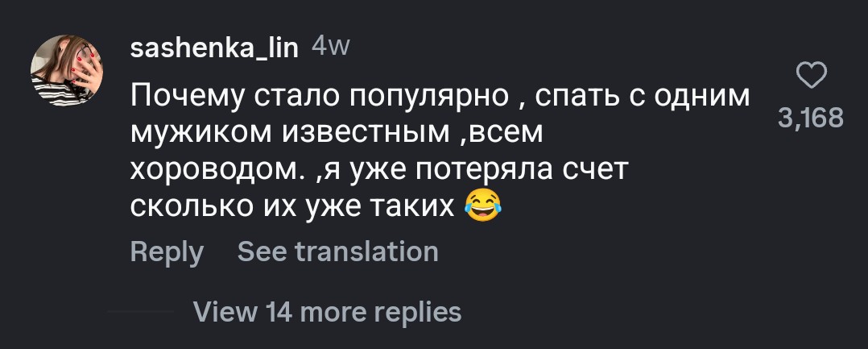Like the comment with the heart icon
The width and height of the screenshot is (868, 349).
point(811,77)
